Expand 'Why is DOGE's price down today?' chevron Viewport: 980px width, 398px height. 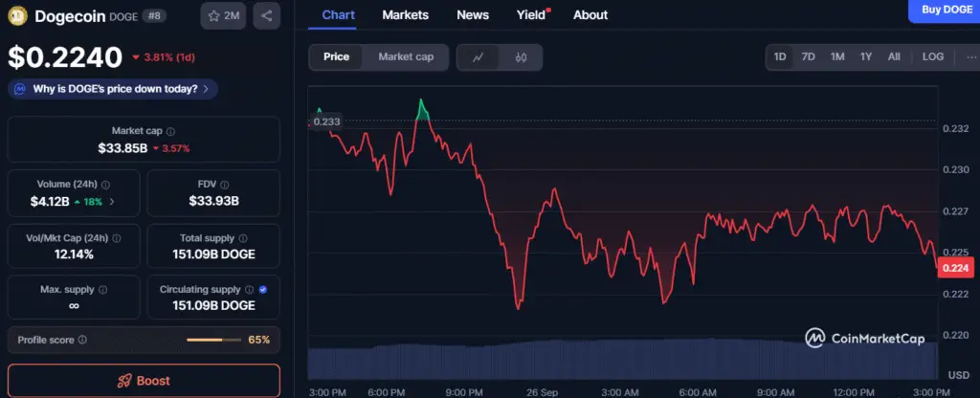pyautogui.click(x=206, y=89)
